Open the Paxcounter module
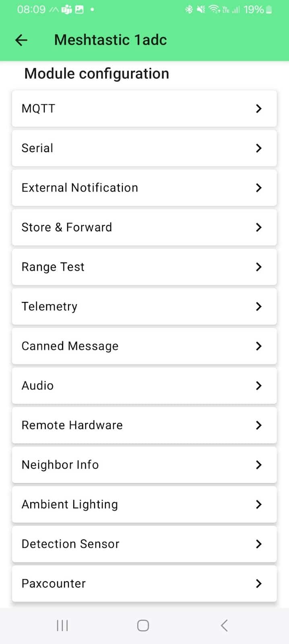The height and width of the screenshot is (644, 289). pos(144,584)
